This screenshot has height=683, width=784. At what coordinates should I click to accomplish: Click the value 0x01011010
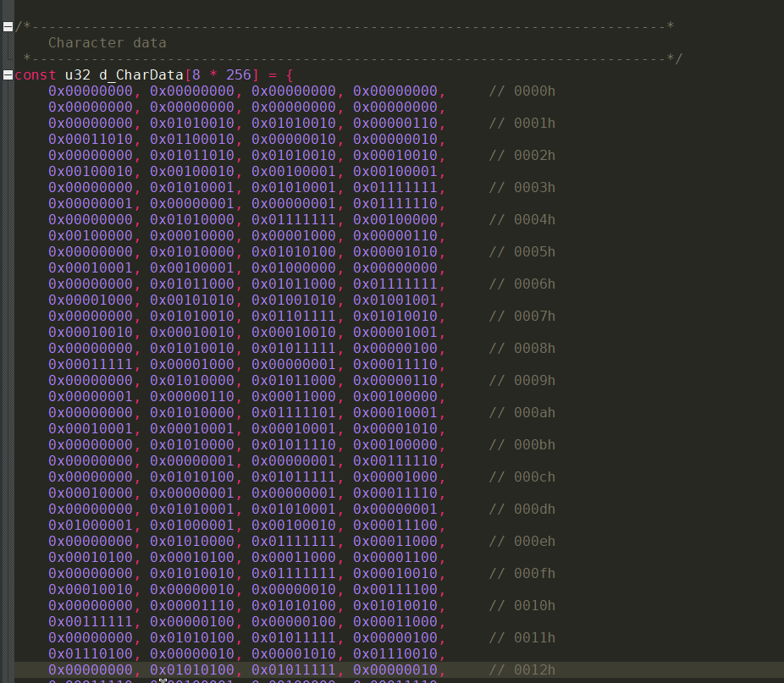(x=192, y=156)
